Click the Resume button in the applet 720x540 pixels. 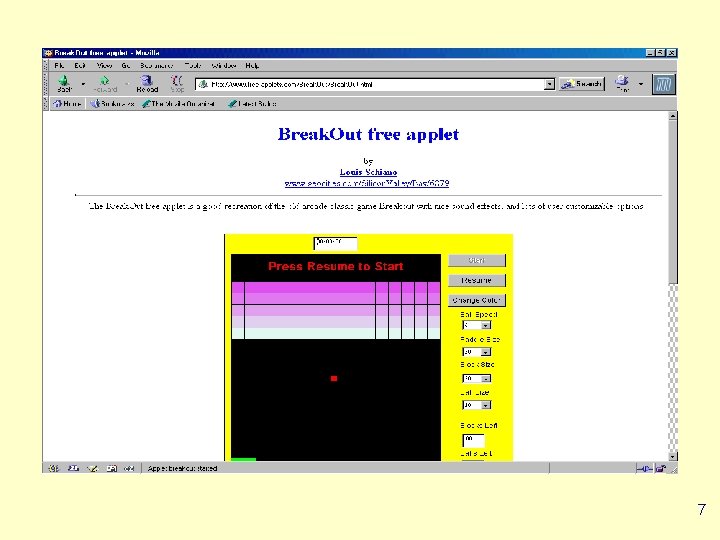[477, 280]
